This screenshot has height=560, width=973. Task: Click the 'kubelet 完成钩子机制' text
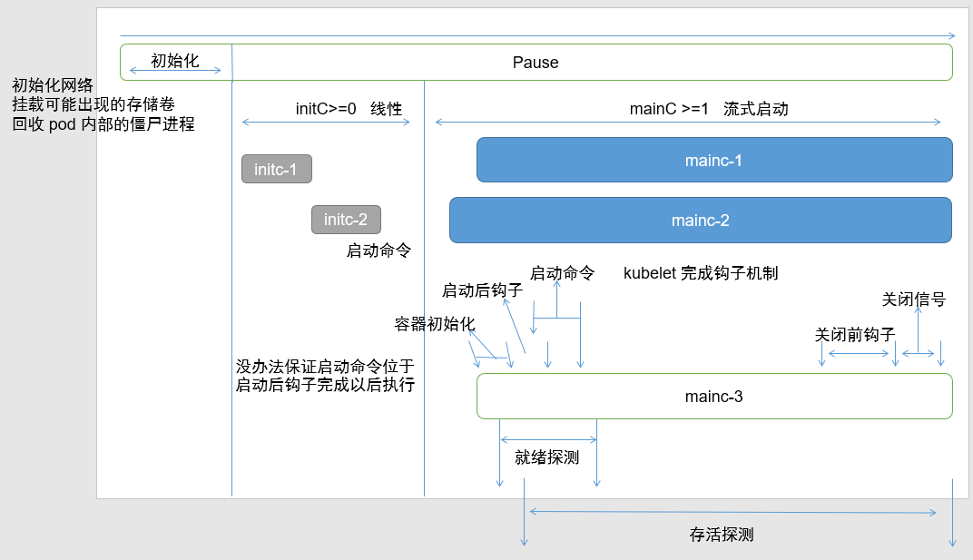point(700,273)
